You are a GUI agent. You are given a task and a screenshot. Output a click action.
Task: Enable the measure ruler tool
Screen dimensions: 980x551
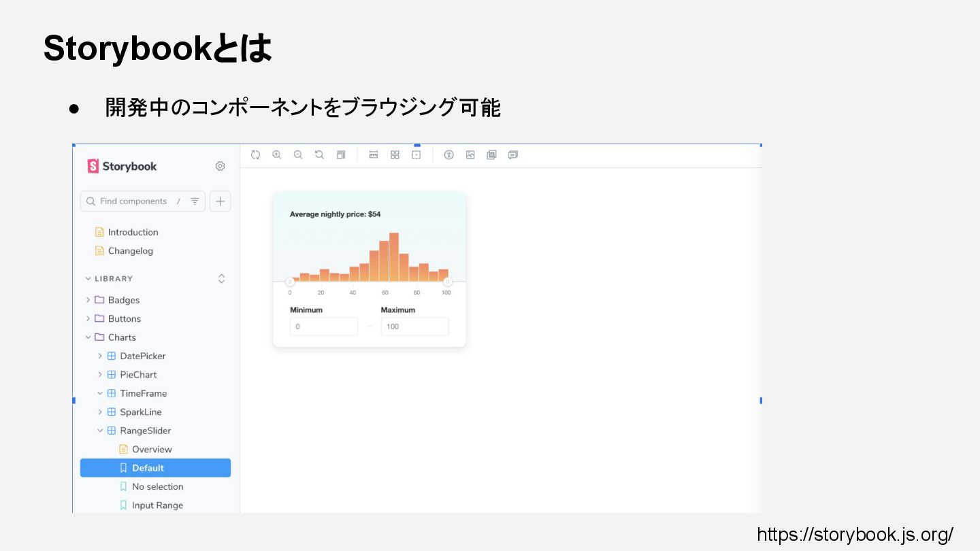point(374,154)
